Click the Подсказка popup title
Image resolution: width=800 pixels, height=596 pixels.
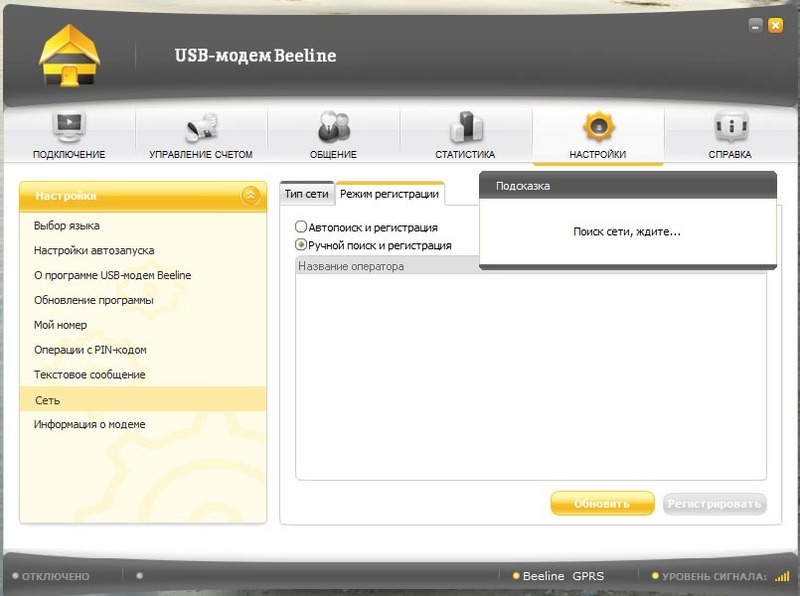click(523, 186)
